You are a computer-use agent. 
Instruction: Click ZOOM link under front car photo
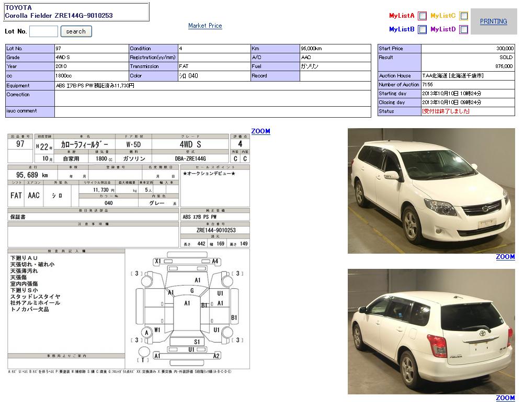505,257
